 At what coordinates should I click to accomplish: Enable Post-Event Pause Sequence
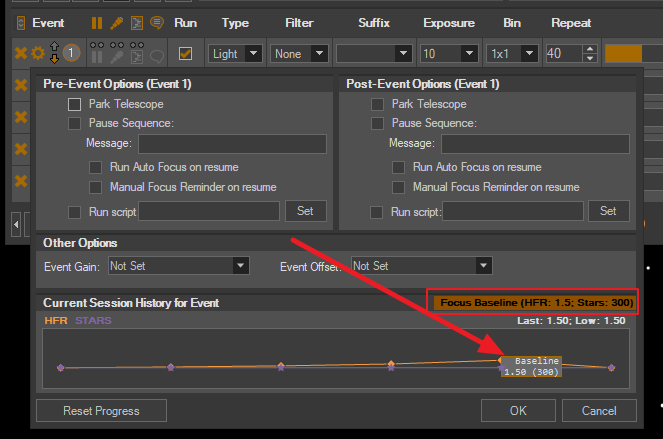(x=377, y=123)
